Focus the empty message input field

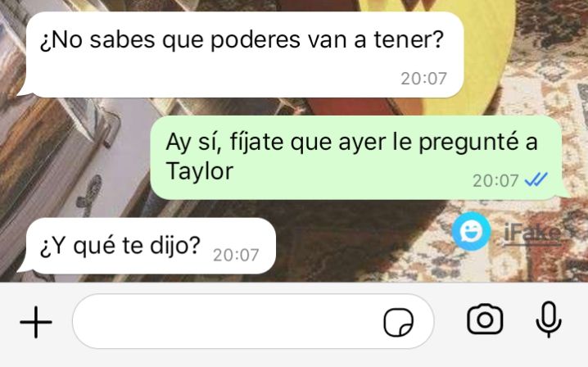(253, 322)
